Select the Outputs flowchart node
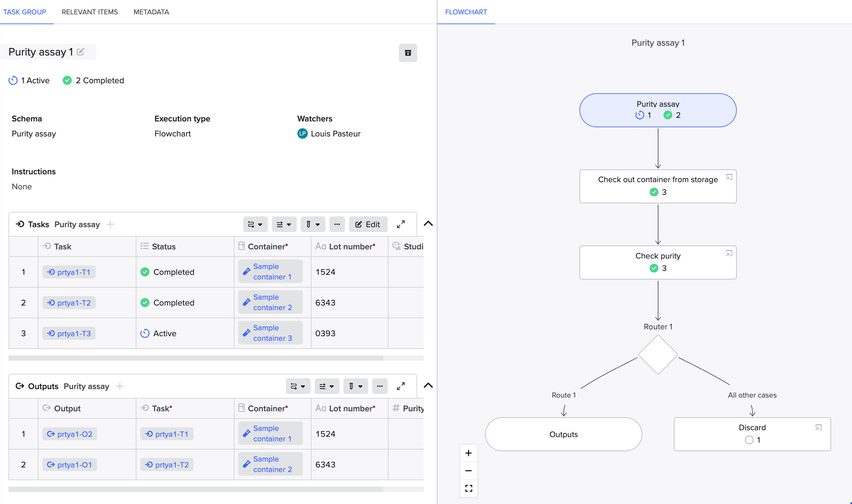 pos(563,434)
